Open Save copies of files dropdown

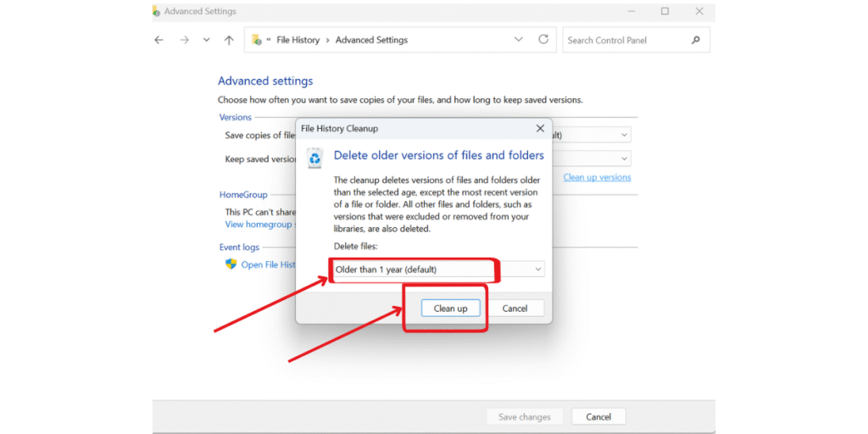click(591, 135)
